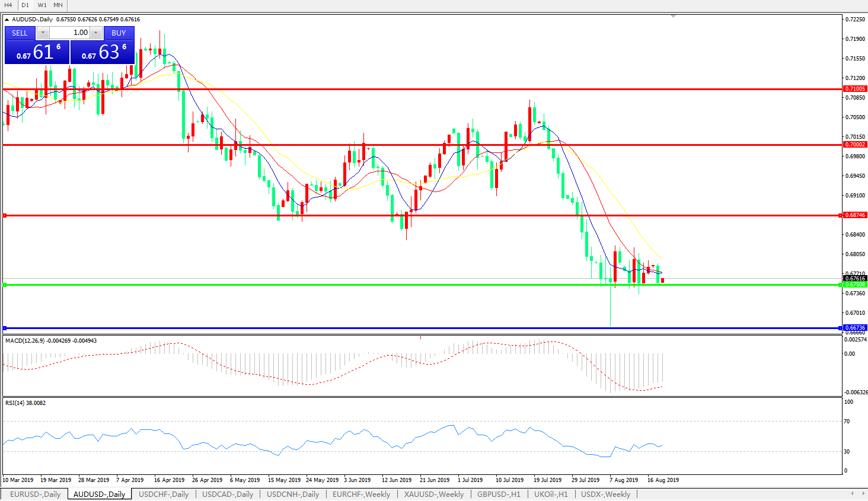
Task: Click the BUY button on one-click panel
Action: point(119,33)
